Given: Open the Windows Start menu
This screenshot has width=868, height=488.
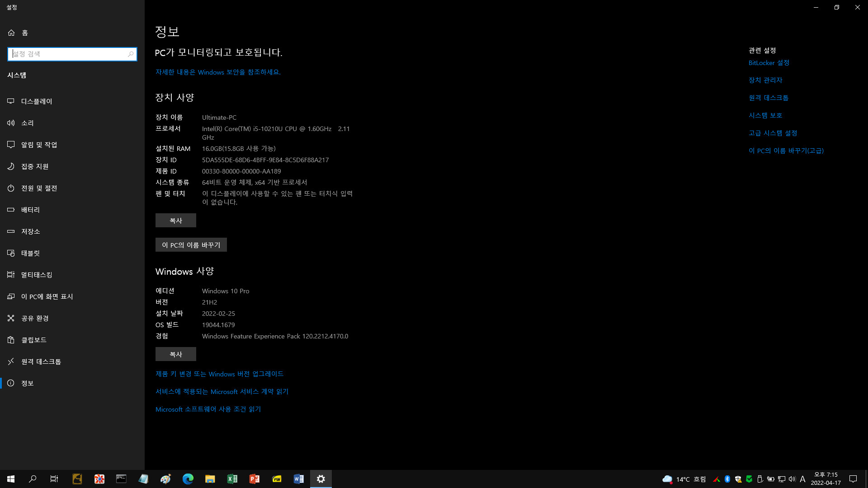Looking at the screenshot, I should point(11,479).
